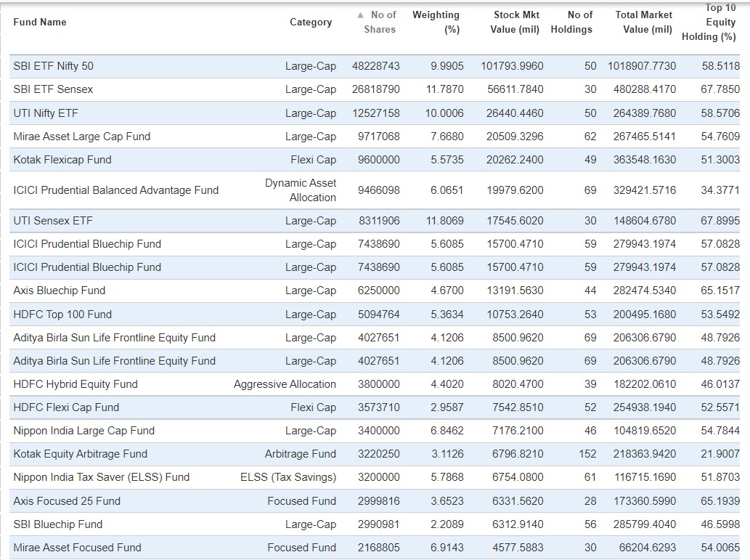Open UTI Nifty ETF fund details

click(46, 113)
